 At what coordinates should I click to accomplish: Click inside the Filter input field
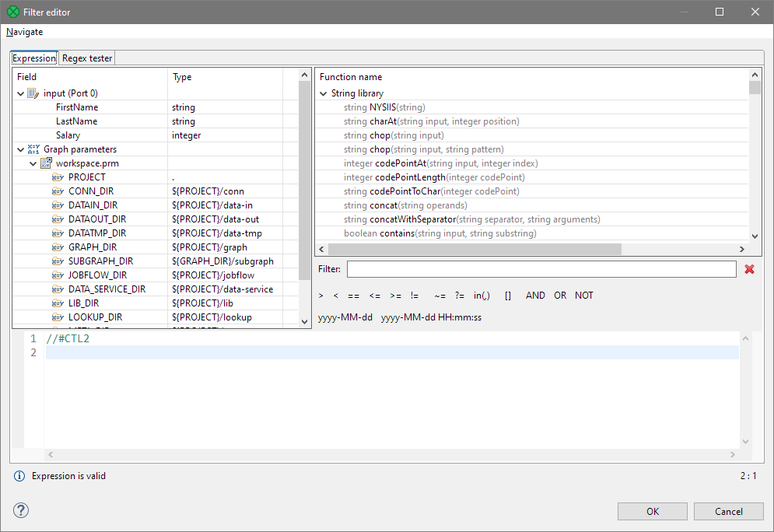541,268
